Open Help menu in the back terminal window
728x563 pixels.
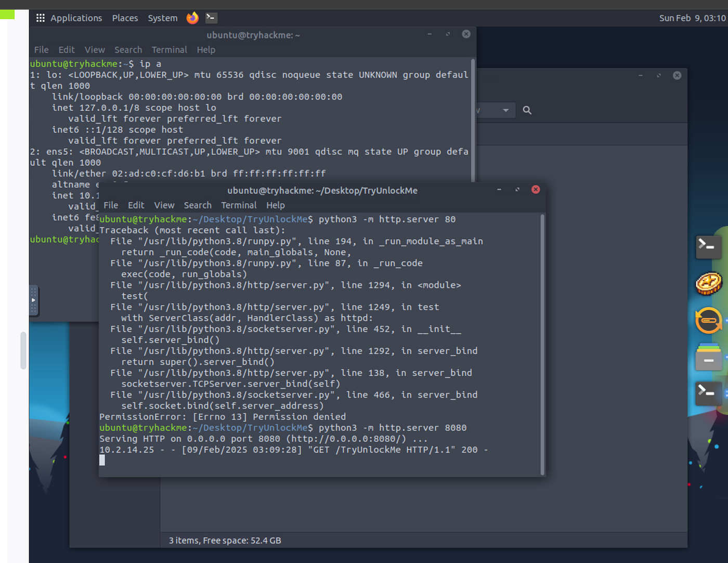click(x=206, y=50)
